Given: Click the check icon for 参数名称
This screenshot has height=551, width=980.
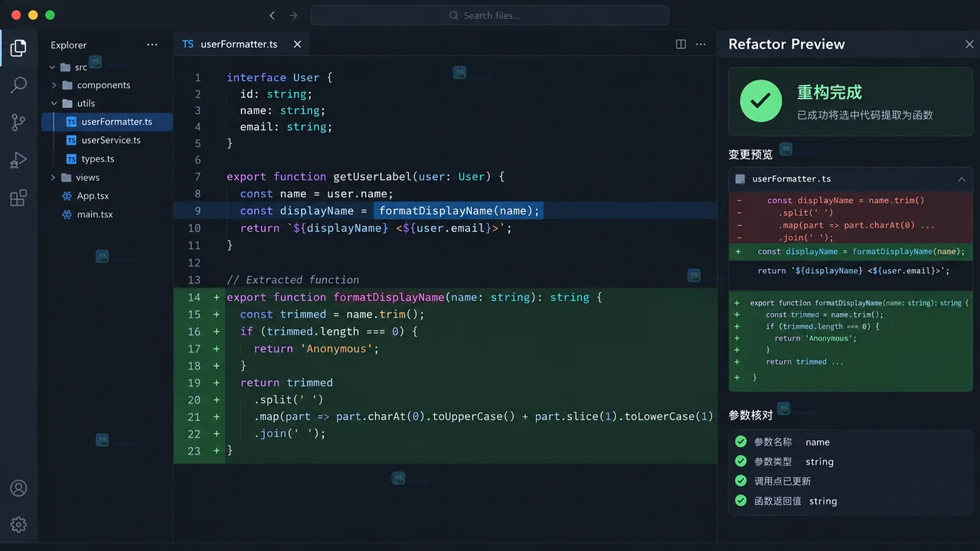Looking at the screenshot, I should pyautogui.click(x=740, y=442).
